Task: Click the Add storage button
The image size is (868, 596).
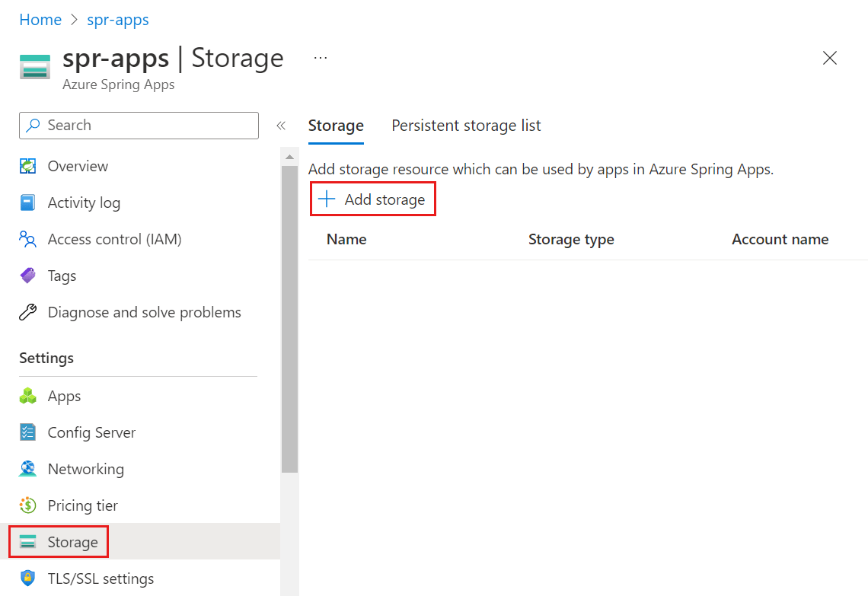Action: pyautogui.click(x=372, y=199)
